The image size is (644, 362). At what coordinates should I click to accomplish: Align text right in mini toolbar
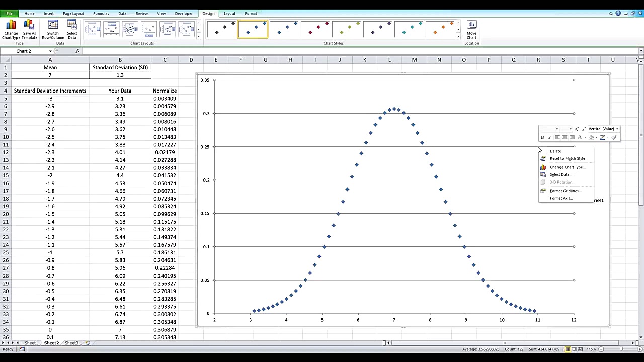coord(572,137)
